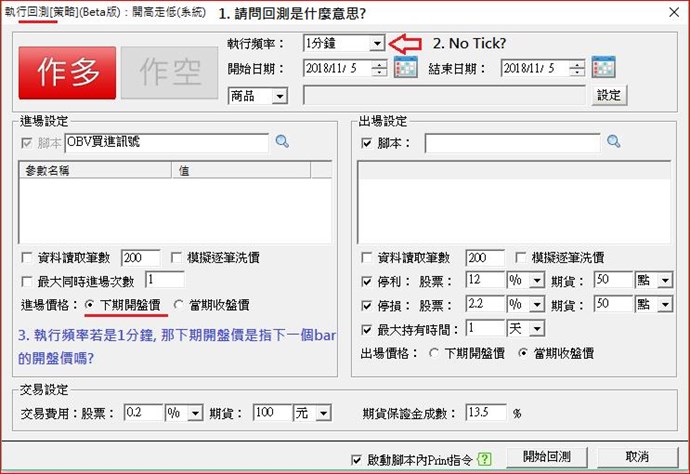Viewport: 690px width, 474px height.
Task: Select 當期收盤價 for entry price
Action: coord(180,304)
